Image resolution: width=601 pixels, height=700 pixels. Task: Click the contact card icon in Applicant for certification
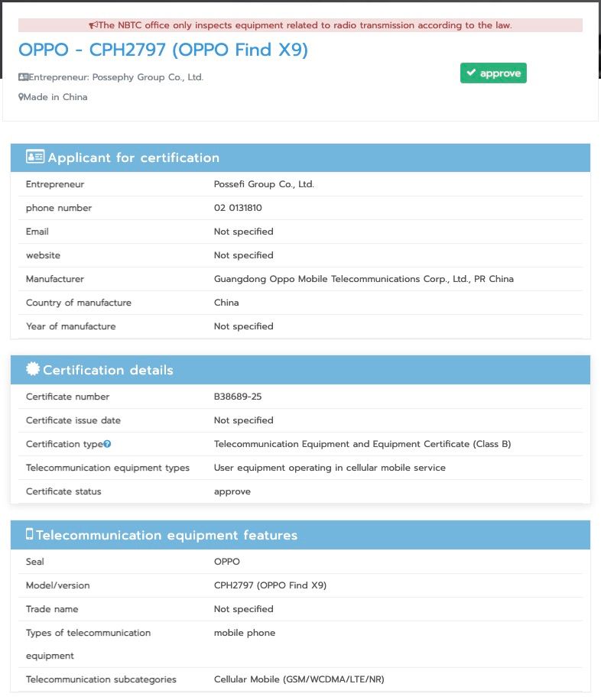[x=35, y=157]
